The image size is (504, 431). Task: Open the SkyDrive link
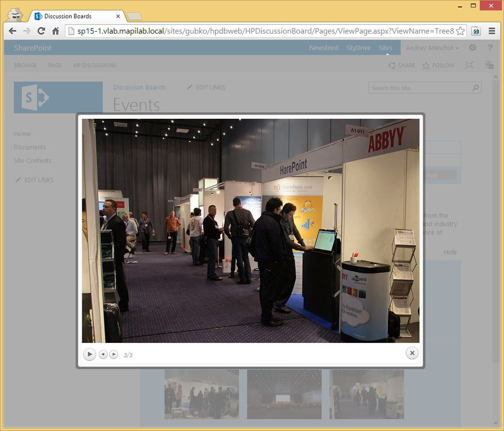(358, 48)
